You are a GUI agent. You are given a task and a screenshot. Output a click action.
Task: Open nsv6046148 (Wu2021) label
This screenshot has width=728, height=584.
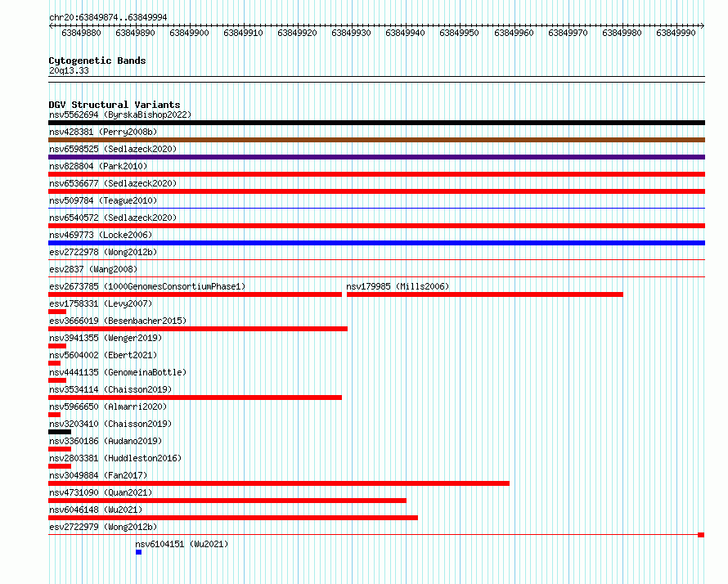point(96,510)
